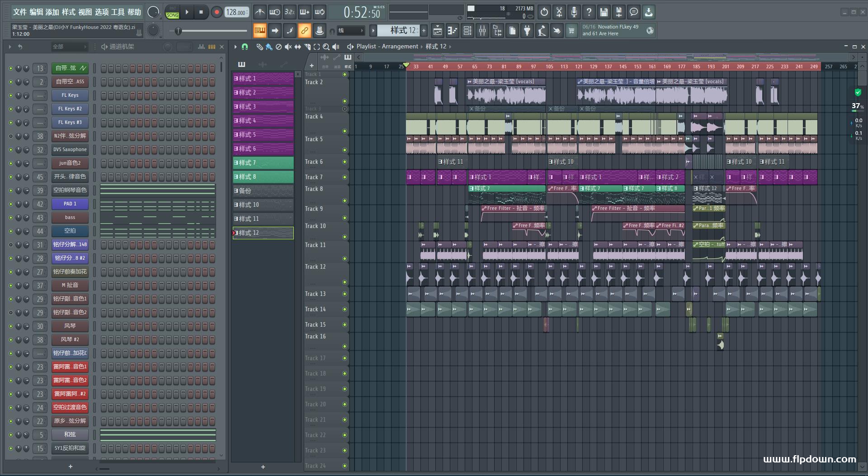The width and height of the screenshot is (868, 476).
Task: Open the content library cart icon
Action: tap(571, 31)
